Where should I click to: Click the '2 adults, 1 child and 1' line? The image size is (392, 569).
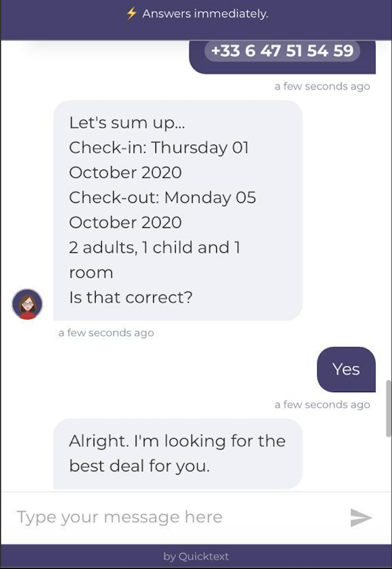tap(155, 247)
